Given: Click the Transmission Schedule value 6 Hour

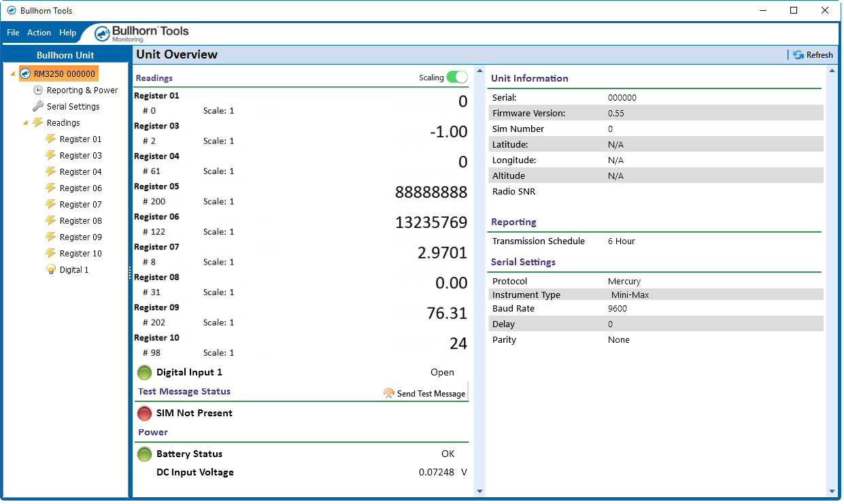Looking at the screenshot, I should pos(622,241).
